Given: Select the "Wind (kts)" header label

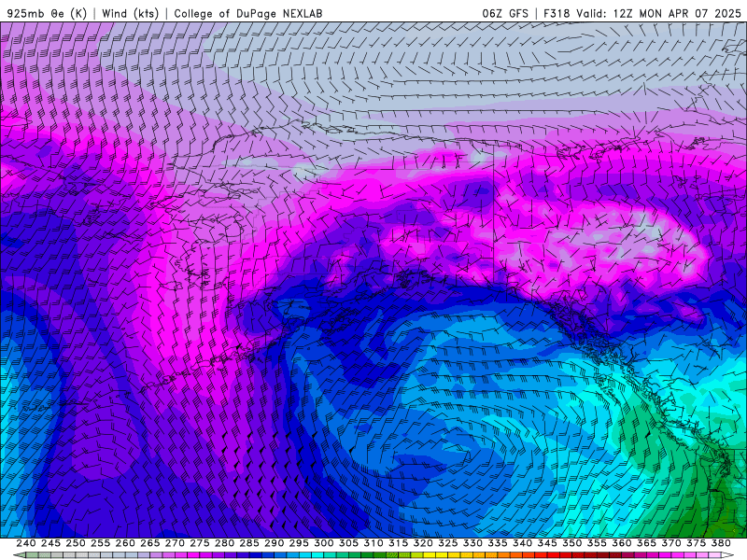Looking at the screenshot, I should pos(130,13).
